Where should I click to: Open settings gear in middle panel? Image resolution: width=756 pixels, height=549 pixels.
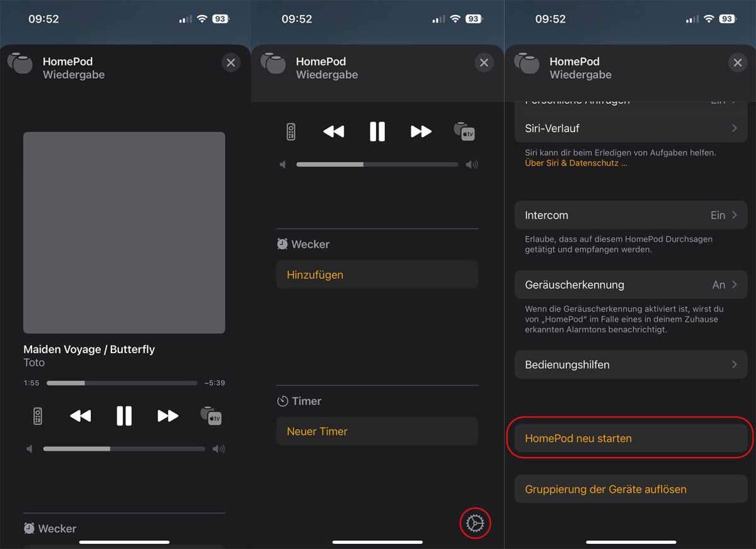475,523
